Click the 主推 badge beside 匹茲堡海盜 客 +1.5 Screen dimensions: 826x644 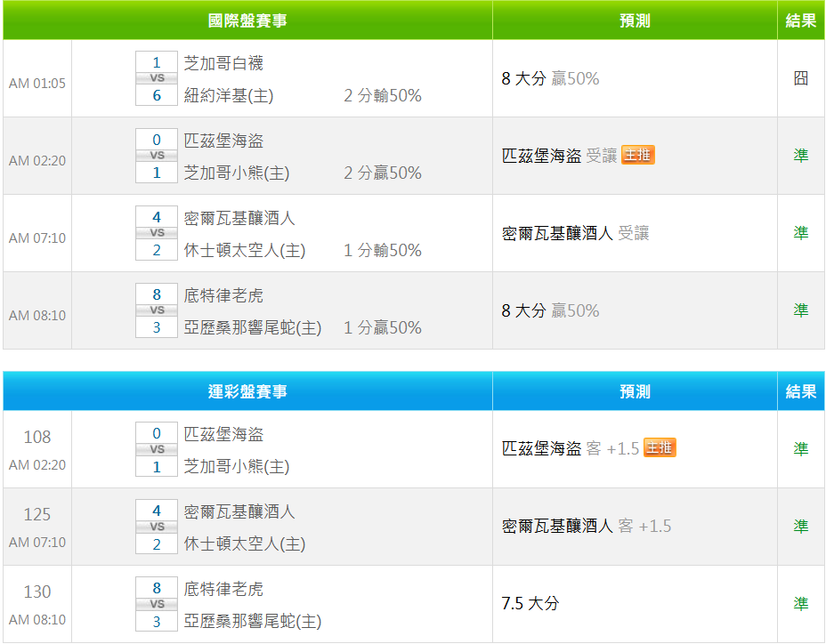click(660, 447)
